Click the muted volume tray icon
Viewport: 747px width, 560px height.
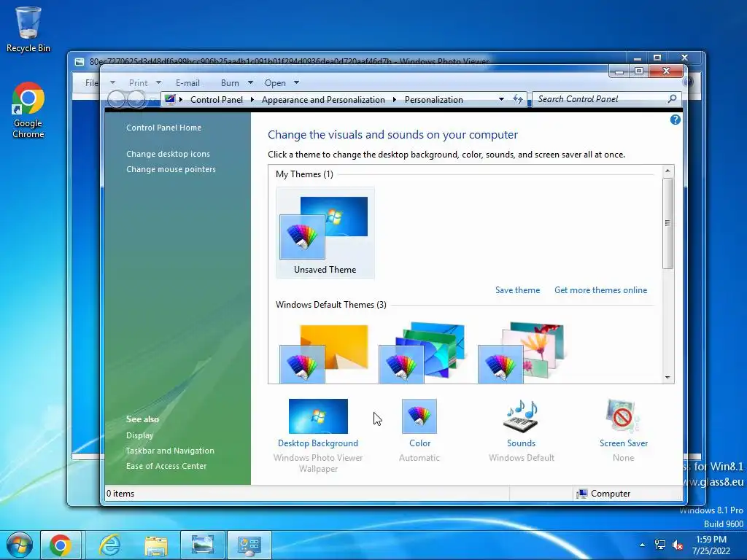click(x=678, y=545)
